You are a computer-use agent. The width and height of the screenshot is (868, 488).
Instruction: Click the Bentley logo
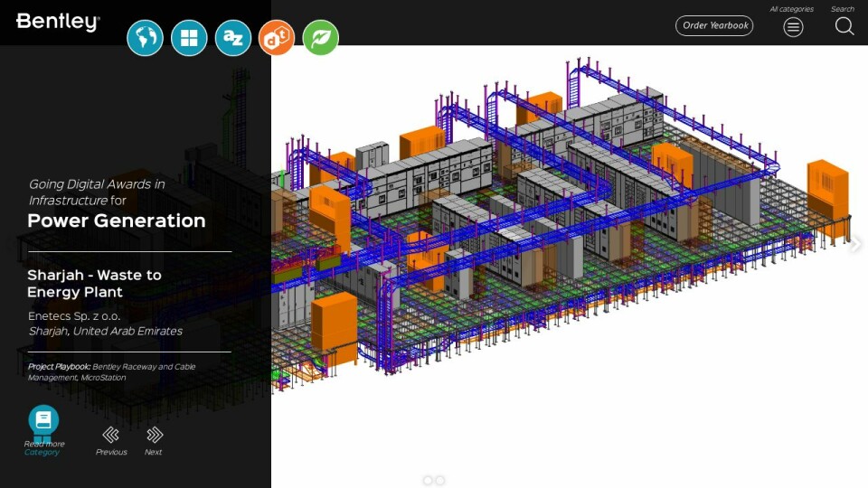click(x=58, y=22)
